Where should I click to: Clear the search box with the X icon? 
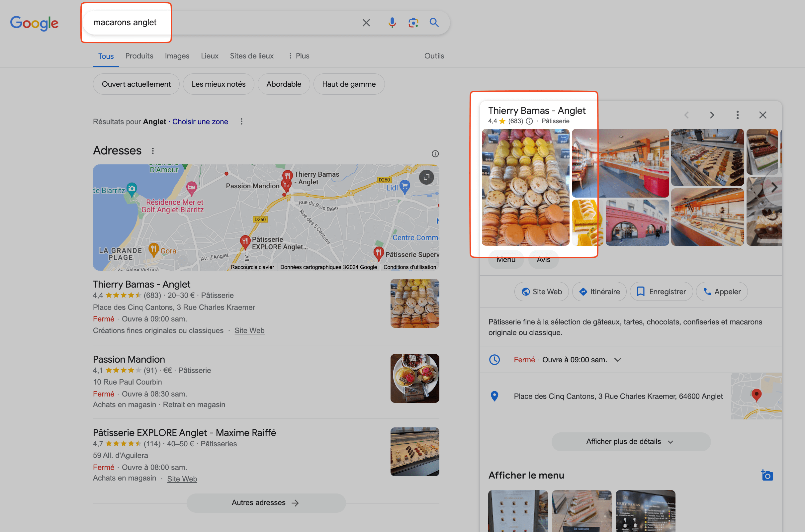pyautogui.click(x=366, y=23)
